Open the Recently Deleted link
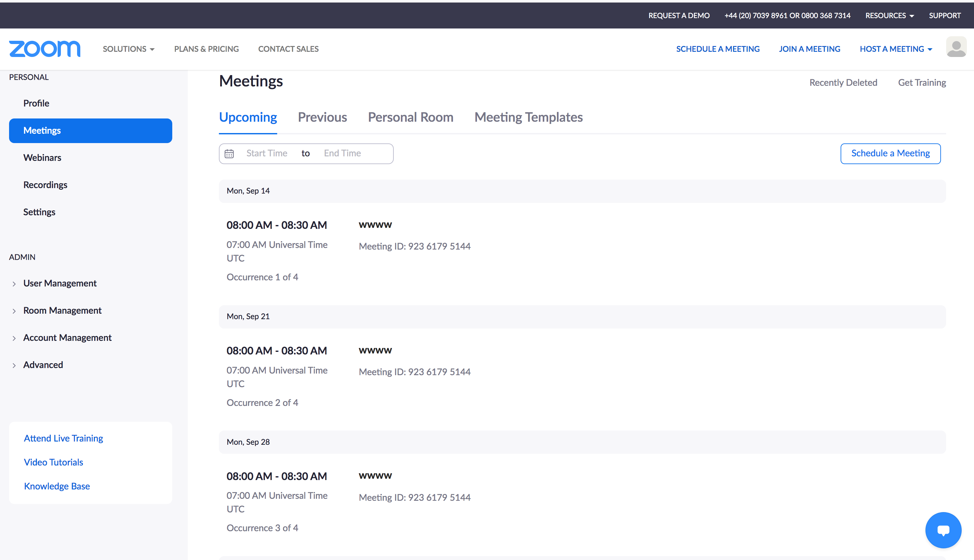Image resolution: width=974 pixels, height=560 pixels. click(843, 82)
